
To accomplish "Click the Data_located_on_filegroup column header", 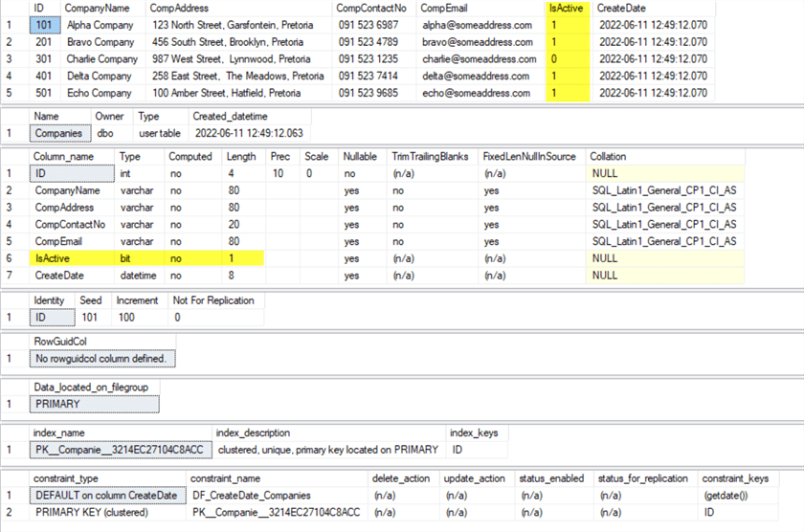I will click(91, 387).
